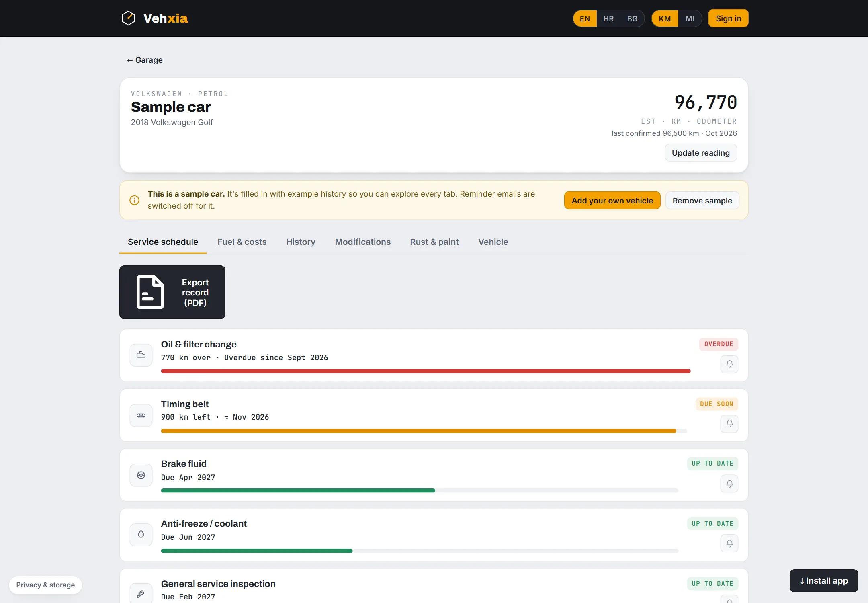
Task: Click the Brake fluid green progress bar
Action: 298,490
